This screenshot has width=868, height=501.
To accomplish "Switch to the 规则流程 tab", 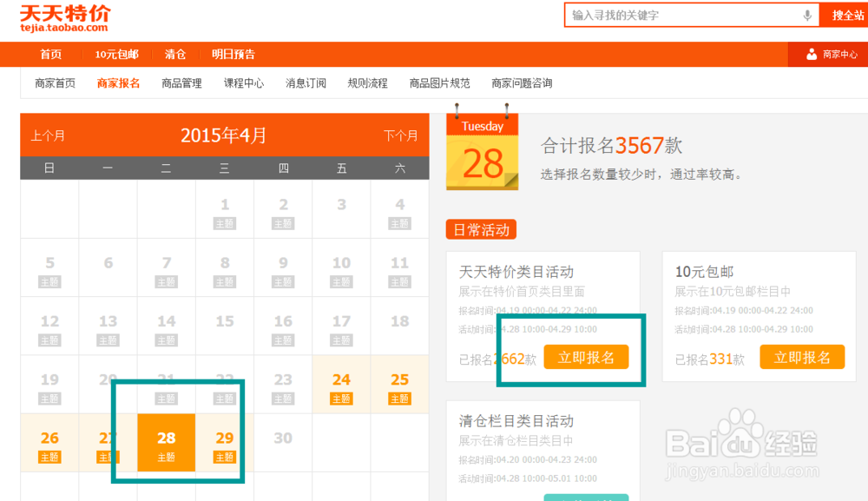I will click(x=367, y=83).
